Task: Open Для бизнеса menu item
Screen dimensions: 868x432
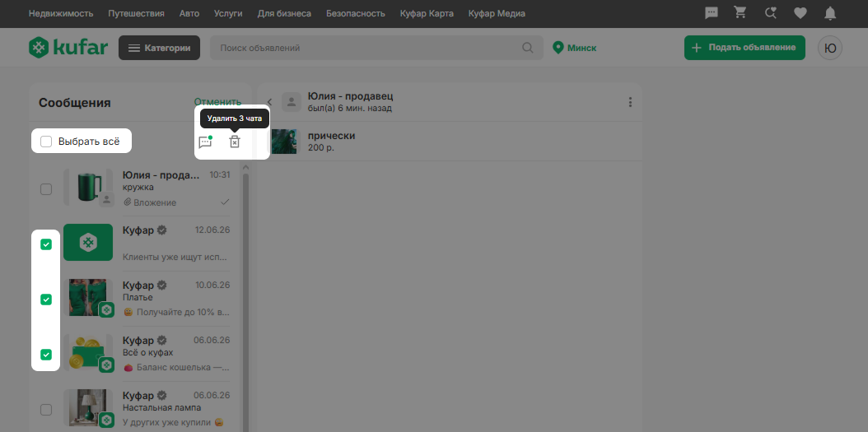Action: pos(285,13)
